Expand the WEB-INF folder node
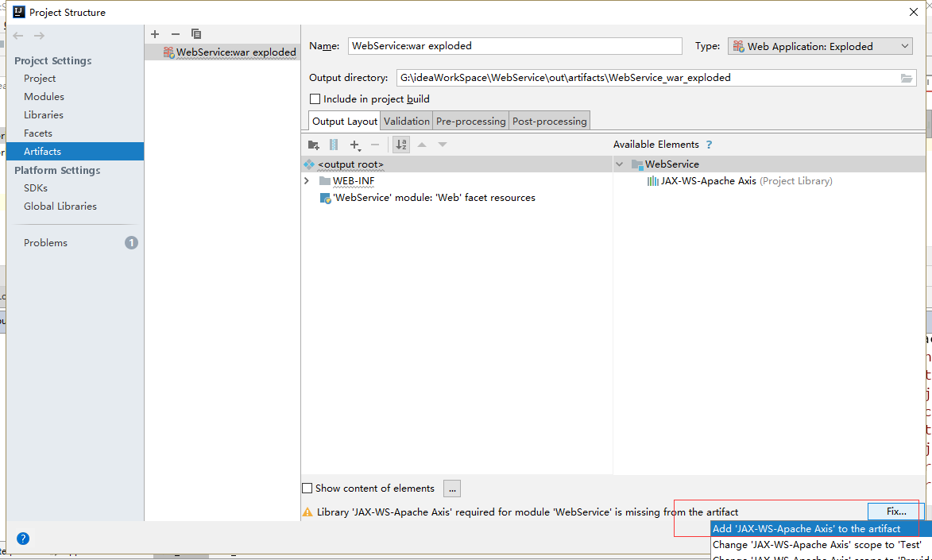 pyautogui.click(x=307, y=181)
